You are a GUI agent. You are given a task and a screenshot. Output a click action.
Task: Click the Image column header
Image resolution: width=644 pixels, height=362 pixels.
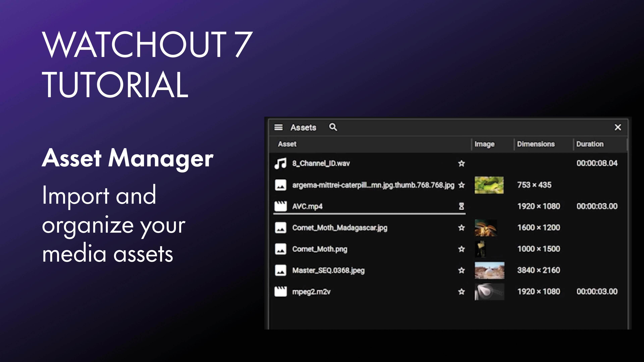(x=484, y=144)
